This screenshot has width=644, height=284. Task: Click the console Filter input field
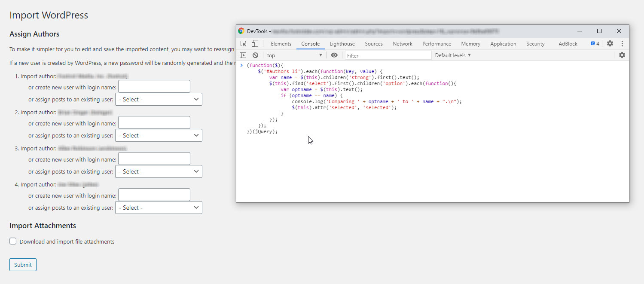[x=388, y=55]
